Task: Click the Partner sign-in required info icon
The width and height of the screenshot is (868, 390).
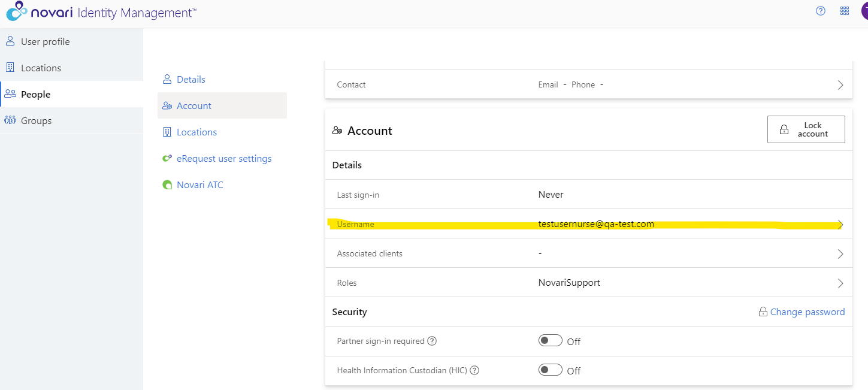Action: (432, 341)
